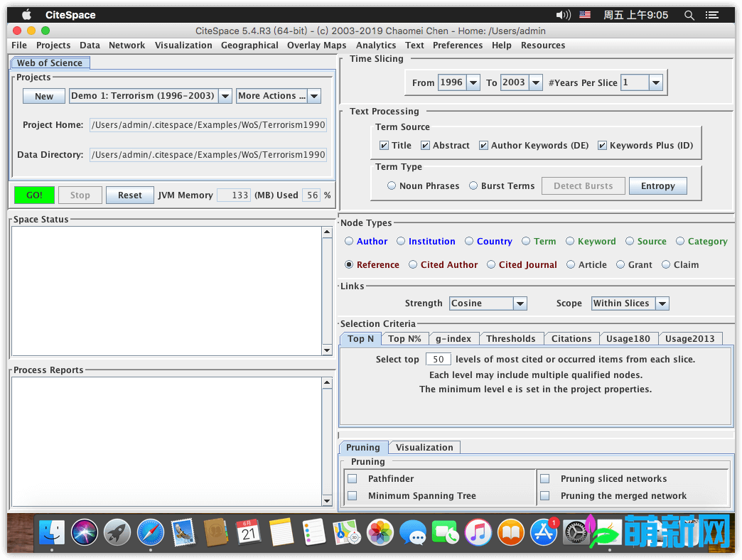The height and width of the screenshot is (560, 742).
Task: Open the Preferences menu
Action: pyautogui.click(x=458, y=45)
